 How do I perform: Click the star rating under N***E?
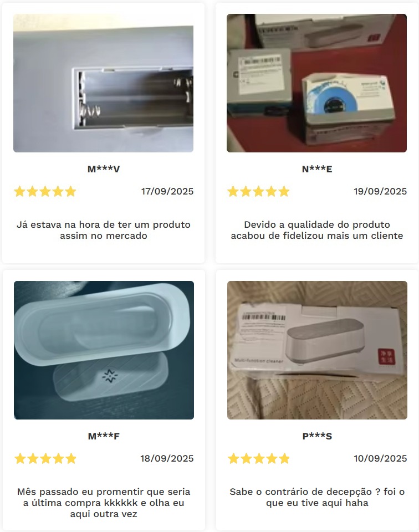coord(258,191)
